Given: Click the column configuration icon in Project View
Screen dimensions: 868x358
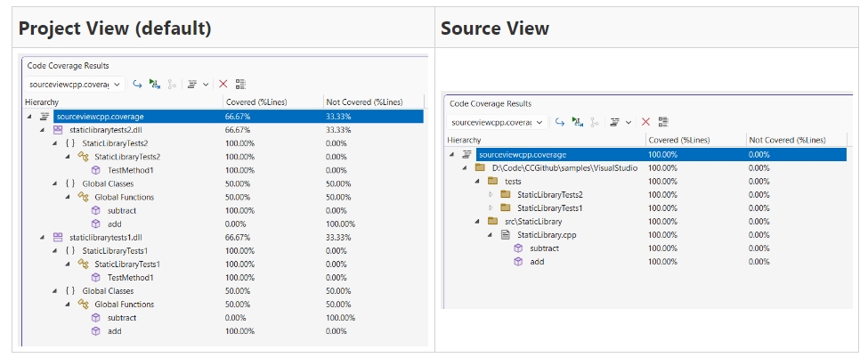Looking at the screenshot, I should [x=240, y=84].
